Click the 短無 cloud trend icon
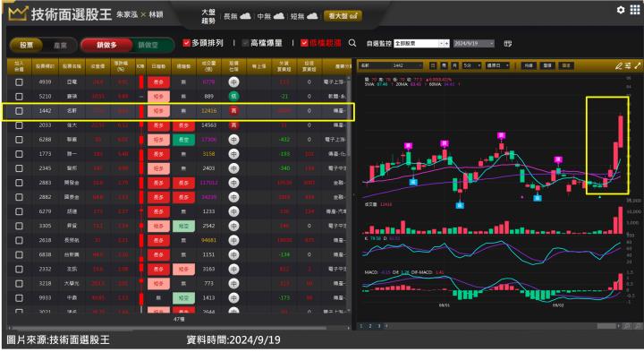Image resolution: width=644 pixels, height=352 pixels. [x=312, y=16]
